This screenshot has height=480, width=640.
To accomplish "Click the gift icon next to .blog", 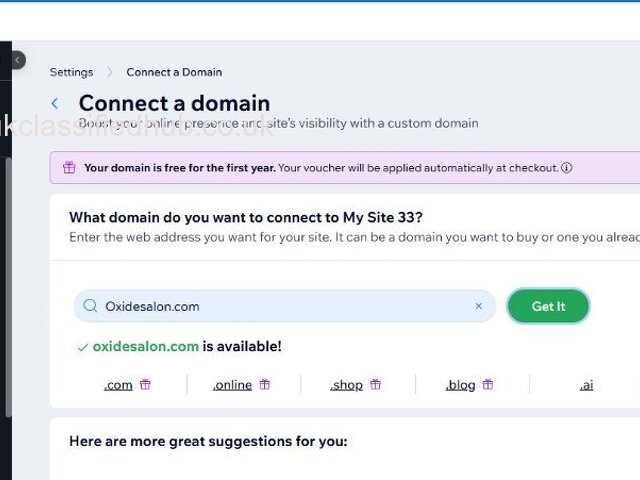I will tap(488, 384).
